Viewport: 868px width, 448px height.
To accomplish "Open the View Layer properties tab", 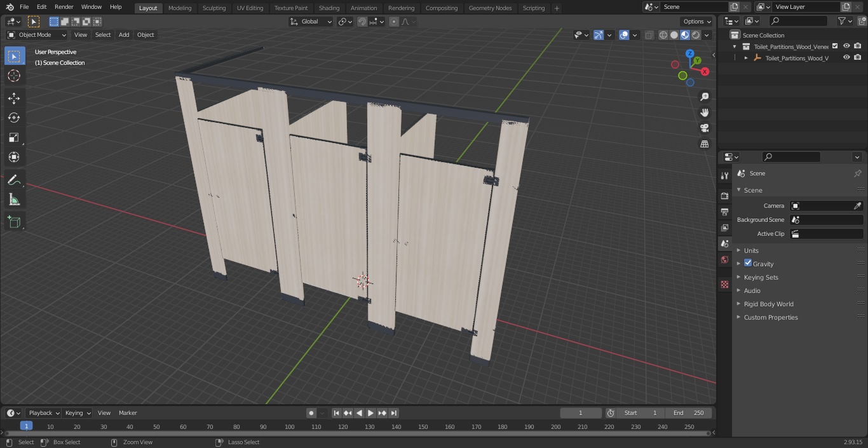I will [724, 227].
